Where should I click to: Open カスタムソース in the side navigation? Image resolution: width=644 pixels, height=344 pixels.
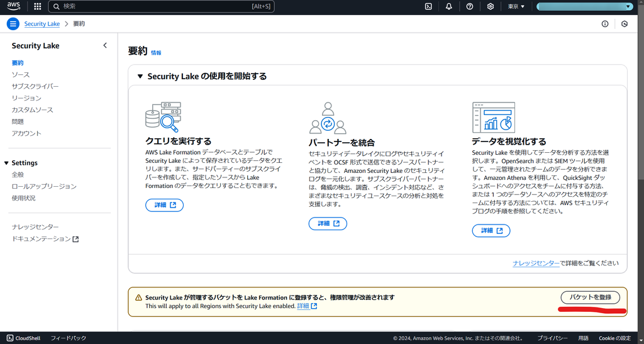click(33, 110)
